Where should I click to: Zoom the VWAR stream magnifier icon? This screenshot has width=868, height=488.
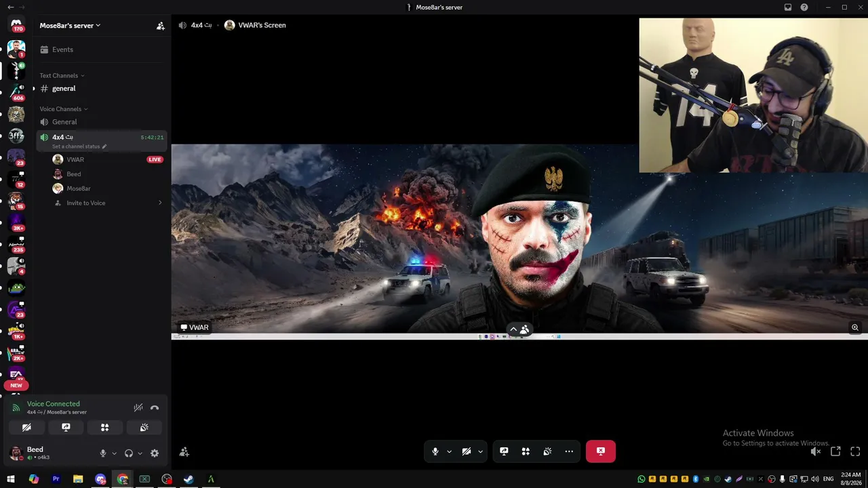855,327
